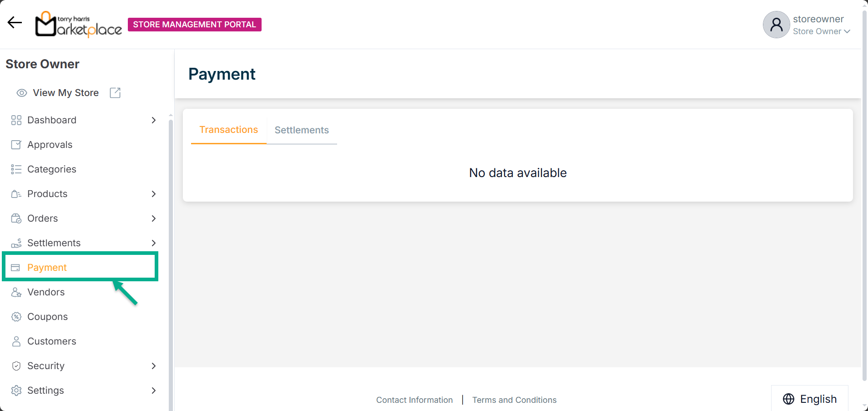Expand the Products submenu arrow
868x411 pixels.
point(153,194)
